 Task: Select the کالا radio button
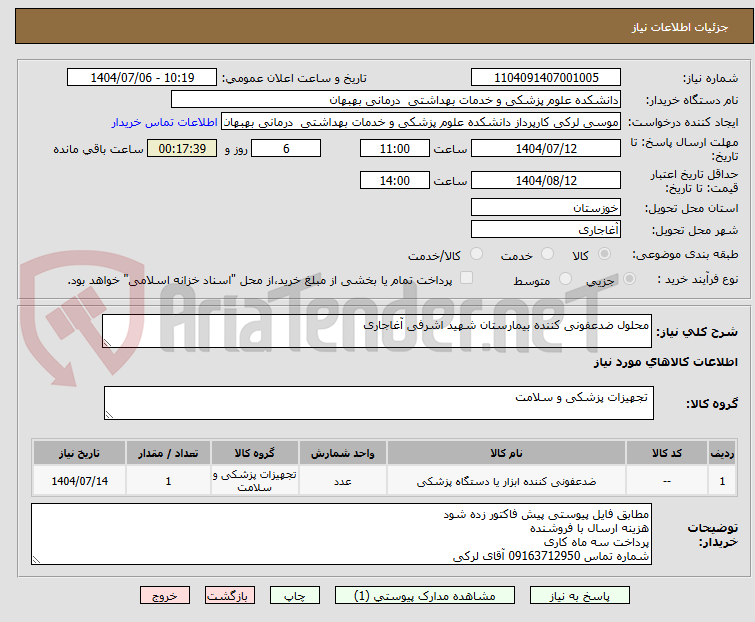click(604, 254)
